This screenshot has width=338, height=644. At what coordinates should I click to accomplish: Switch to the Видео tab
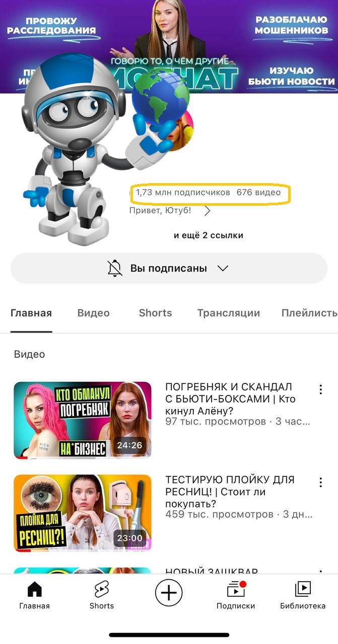coord(94,313)
